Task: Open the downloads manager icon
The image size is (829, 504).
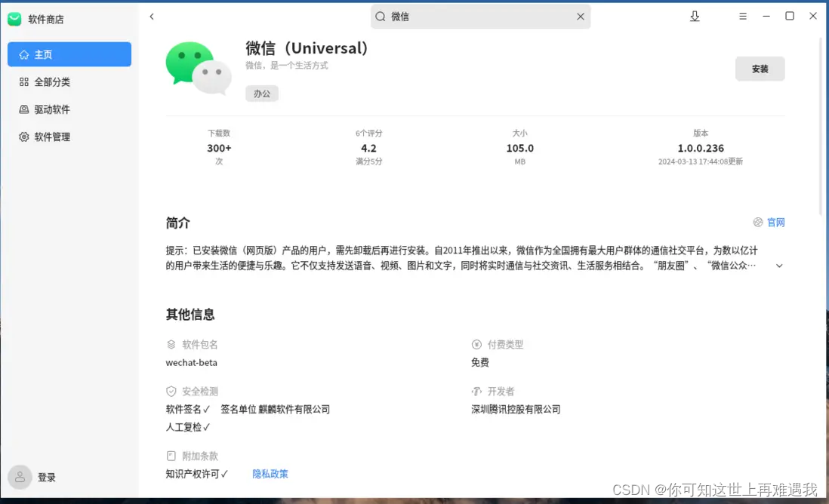Action: 695,17
